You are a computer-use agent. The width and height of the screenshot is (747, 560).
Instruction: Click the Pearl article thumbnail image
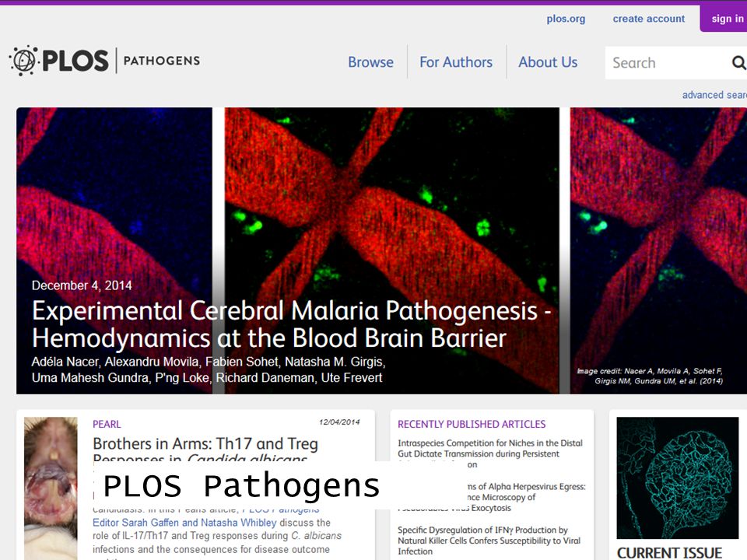point(51,488)
